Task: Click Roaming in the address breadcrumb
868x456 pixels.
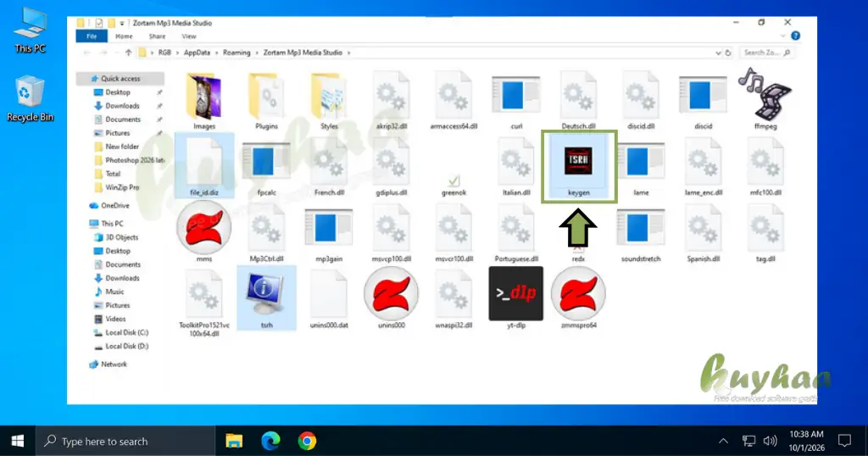Action: pos(236,53)
